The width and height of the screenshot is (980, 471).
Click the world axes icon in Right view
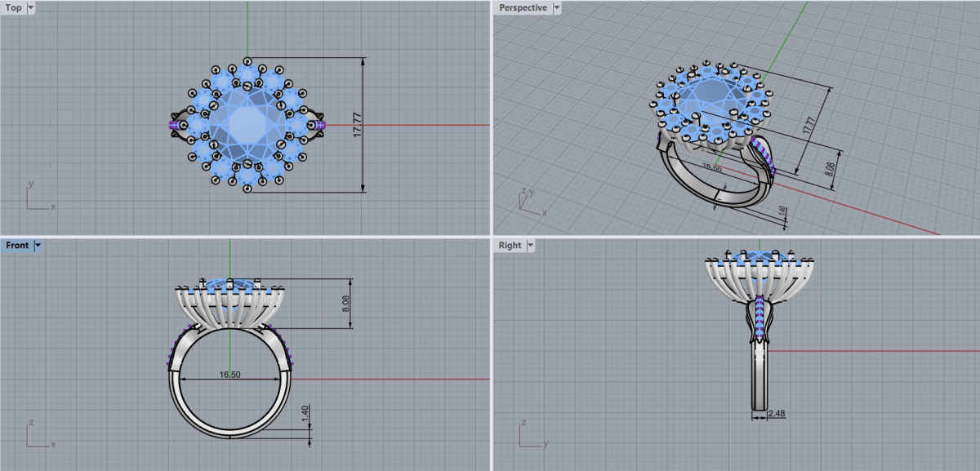click(x=534, y=433)
